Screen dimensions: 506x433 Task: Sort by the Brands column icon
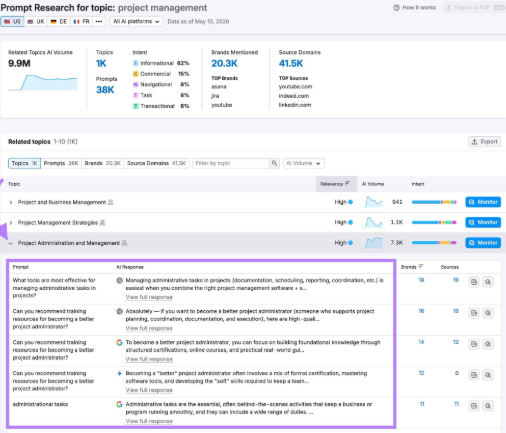tap(421, 267)
